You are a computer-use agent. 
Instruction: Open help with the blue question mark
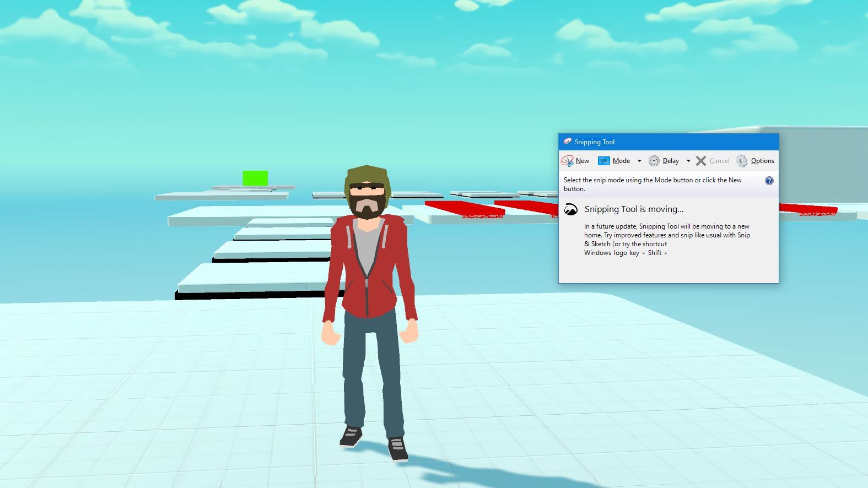pyautogui.click(x=769, y=181)
